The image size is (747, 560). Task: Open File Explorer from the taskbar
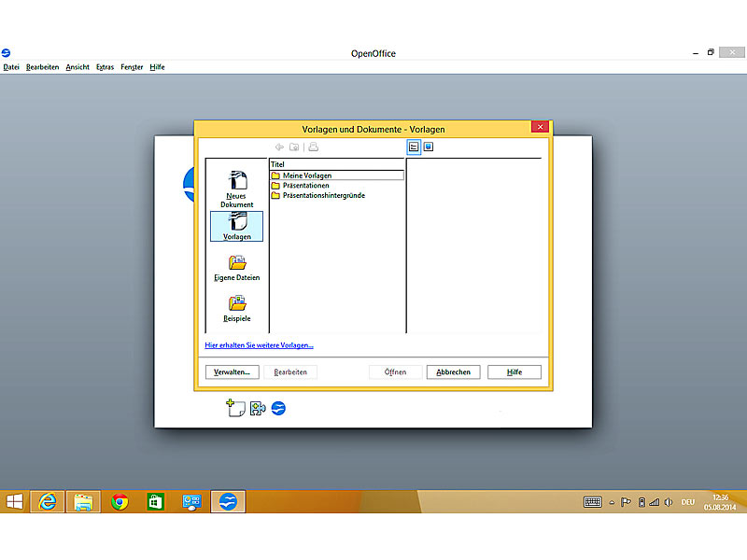coord(83,501)
